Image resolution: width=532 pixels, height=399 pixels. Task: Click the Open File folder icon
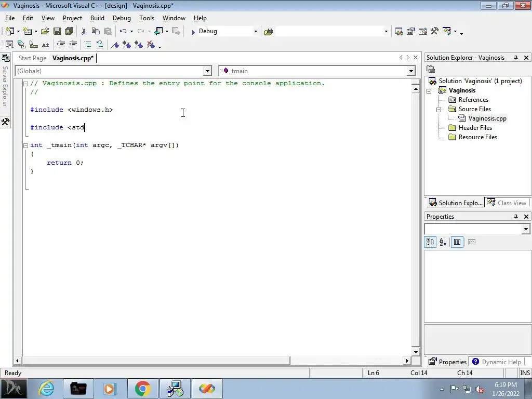(x=45, y=31)
